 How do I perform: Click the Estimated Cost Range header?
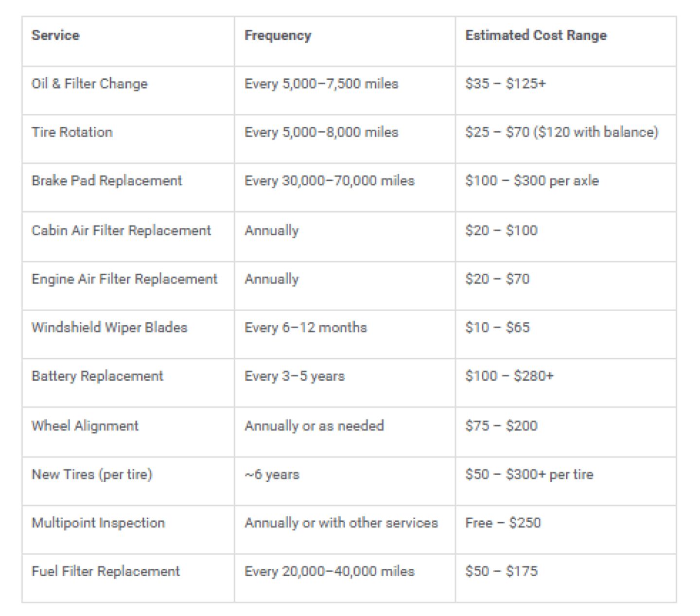coord(536,35)
